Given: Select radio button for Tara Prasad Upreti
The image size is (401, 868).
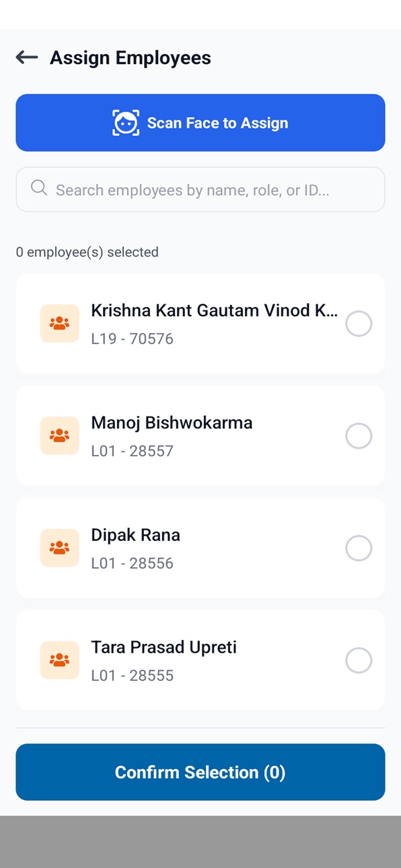Looking at the screenshot, I should click(x=359, y=661).
